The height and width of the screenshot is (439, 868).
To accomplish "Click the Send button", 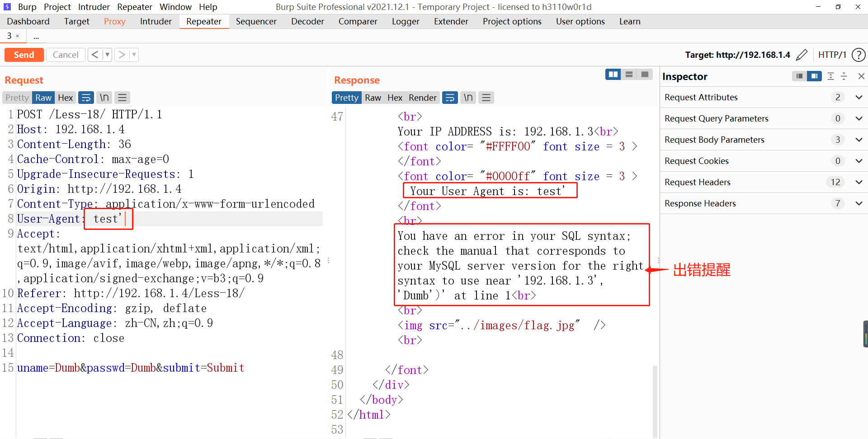I will 24,55.
